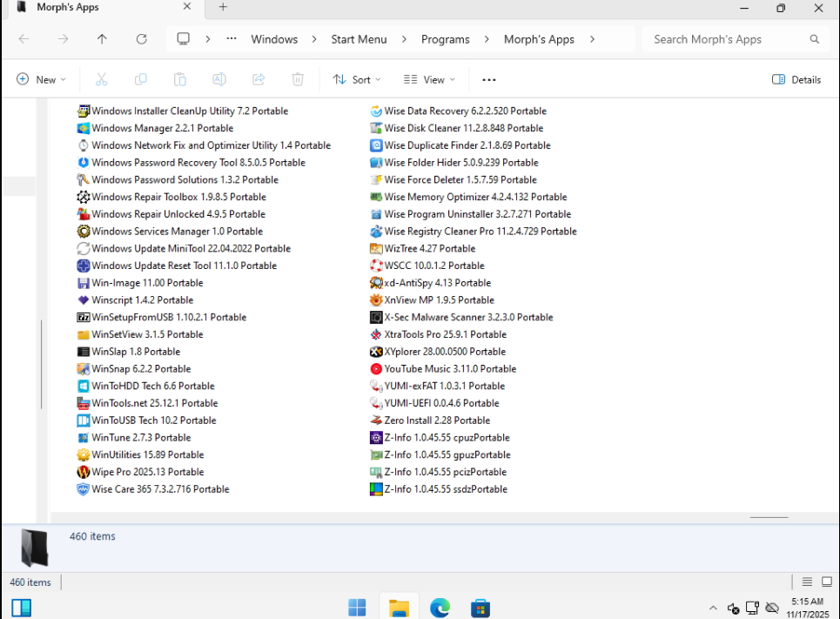The width and height of the screenshot is (840, 619).
Task: Click the horizontal scrollbar thumb
Action: point(769,518)
